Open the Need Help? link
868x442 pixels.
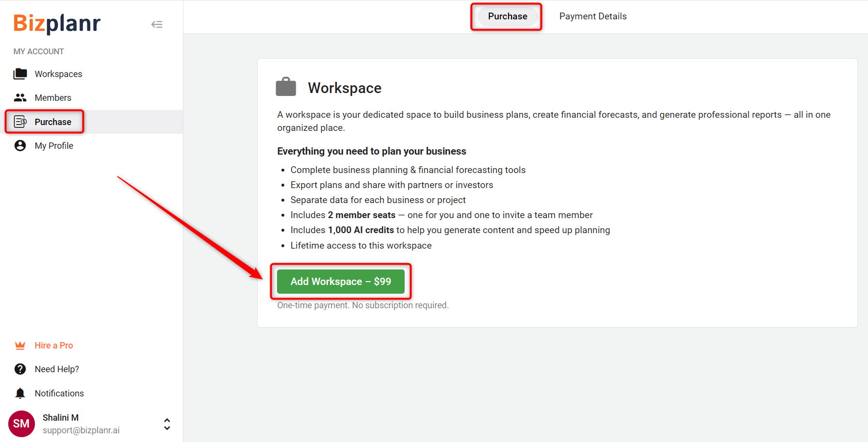[57, 369]
